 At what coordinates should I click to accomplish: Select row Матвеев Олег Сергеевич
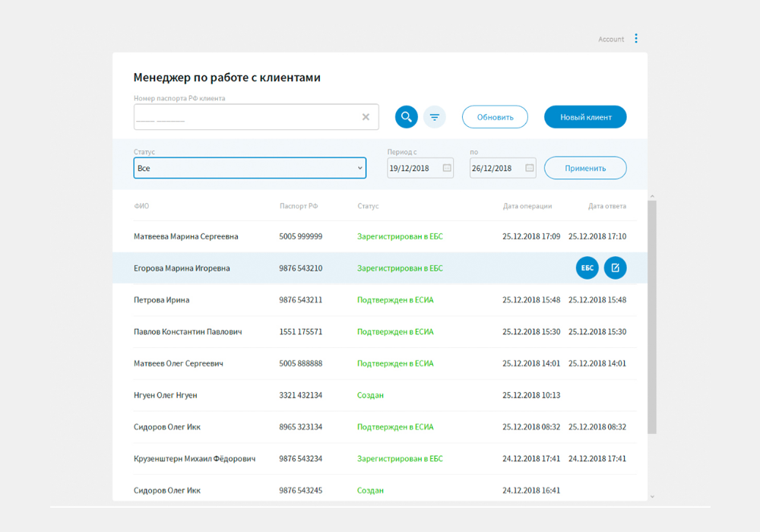coord(380,363)
